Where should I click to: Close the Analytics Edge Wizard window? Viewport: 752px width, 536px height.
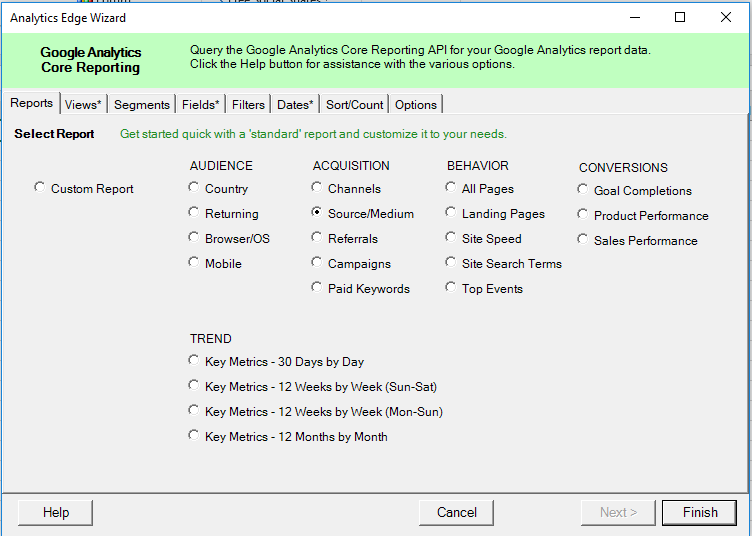(x=726, y=18)
